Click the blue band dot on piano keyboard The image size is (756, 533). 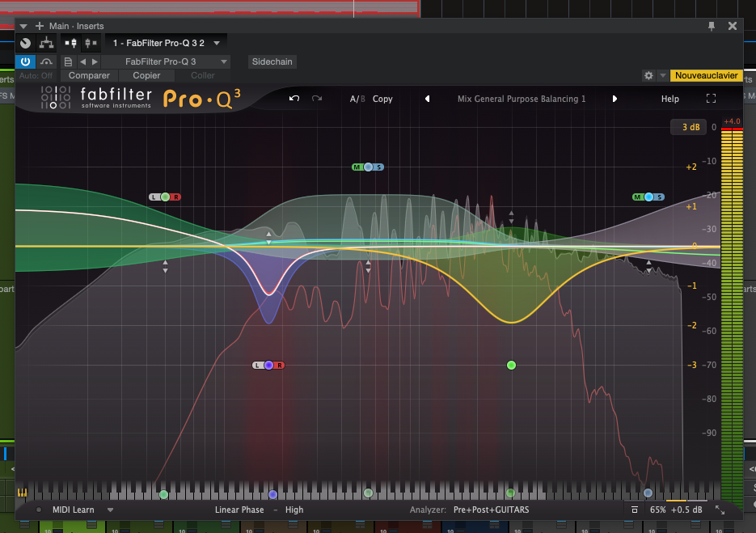648,493
